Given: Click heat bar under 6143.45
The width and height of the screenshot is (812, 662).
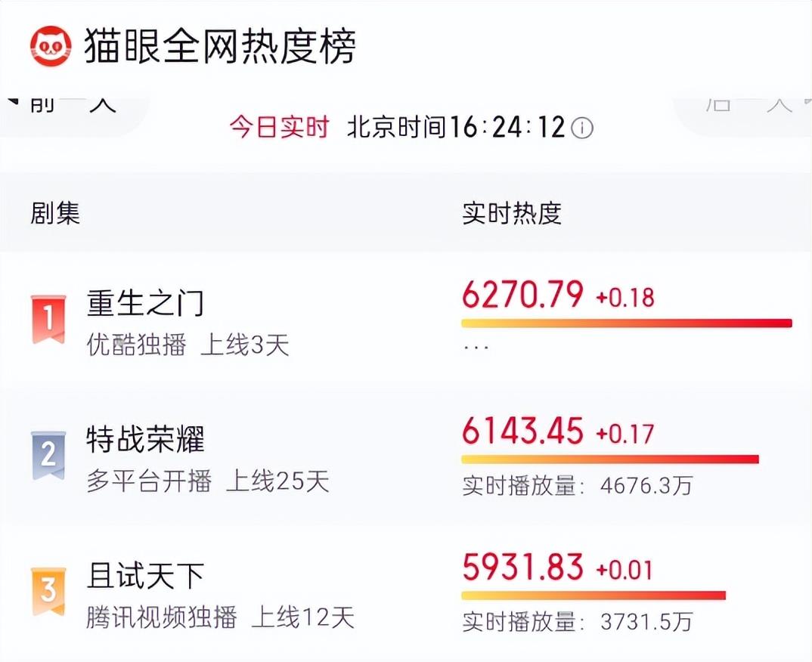Looking at the screenshot, I should click(x=610, y=459).
